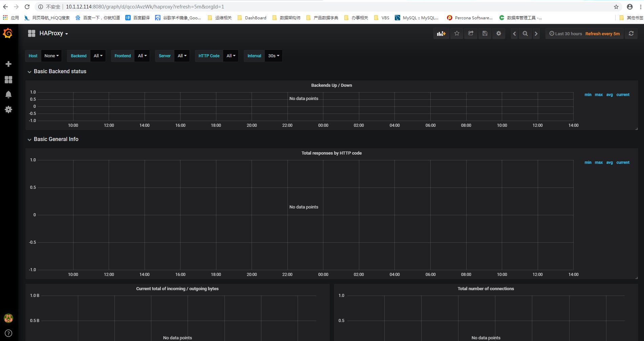The image size is (644, 341).
Task: Open the Dashboards grid icon in sidebar
Action: coord(8,80)
